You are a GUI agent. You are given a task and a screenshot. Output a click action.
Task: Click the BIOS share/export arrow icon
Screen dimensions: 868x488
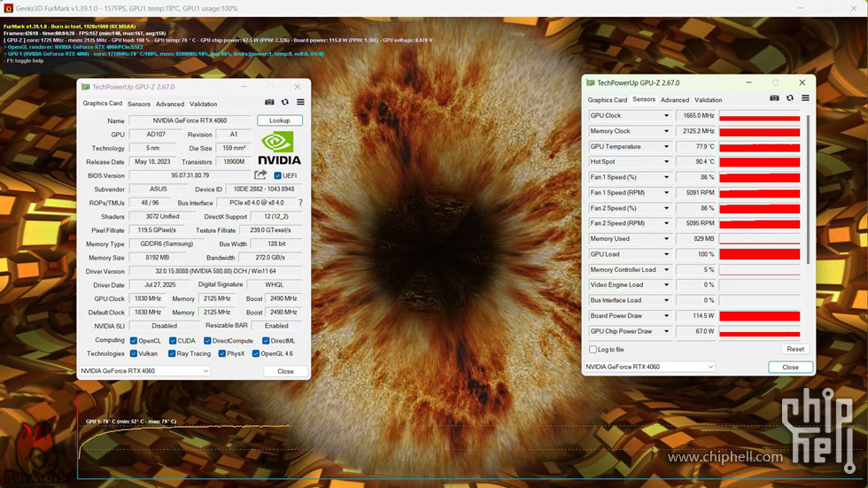tap(260, 174)
